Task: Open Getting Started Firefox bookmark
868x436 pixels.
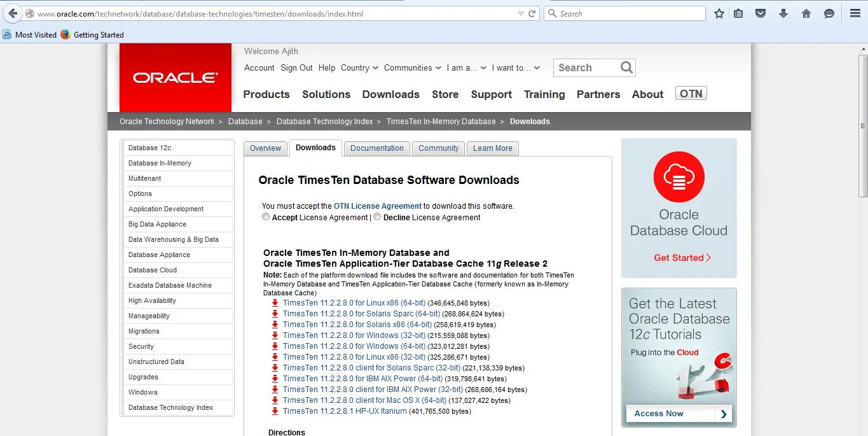Action: click(x=92, y=35)
